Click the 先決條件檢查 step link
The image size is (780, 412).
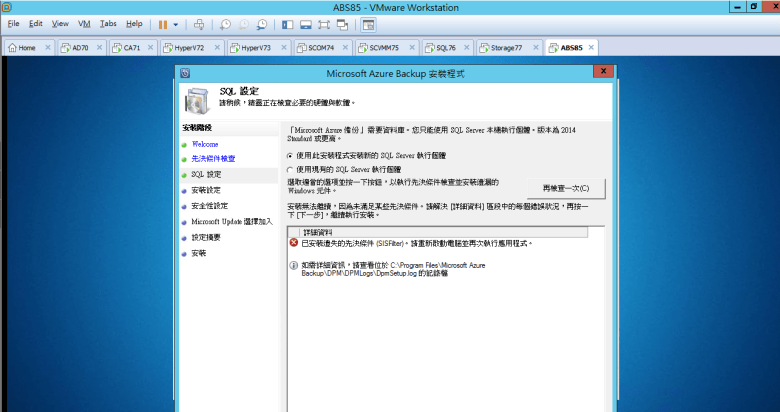(x=213, y=159)
